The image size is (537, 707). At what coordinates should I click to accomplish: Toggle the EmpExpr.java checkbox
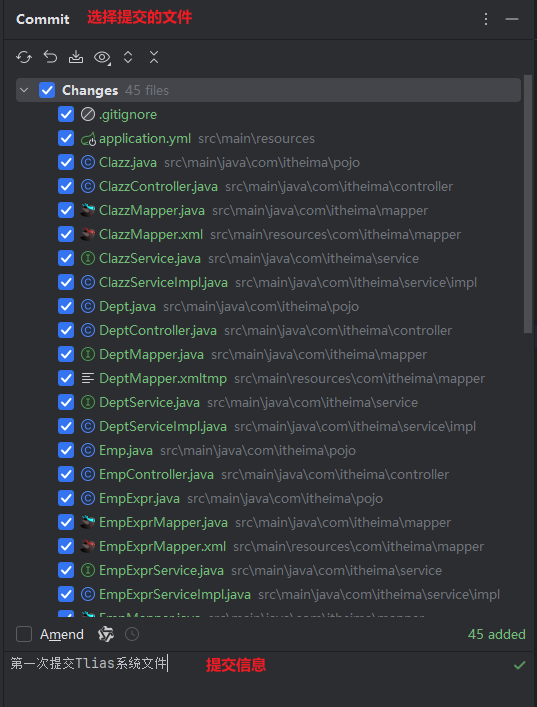pyautogui.click(x=66, y=498)
